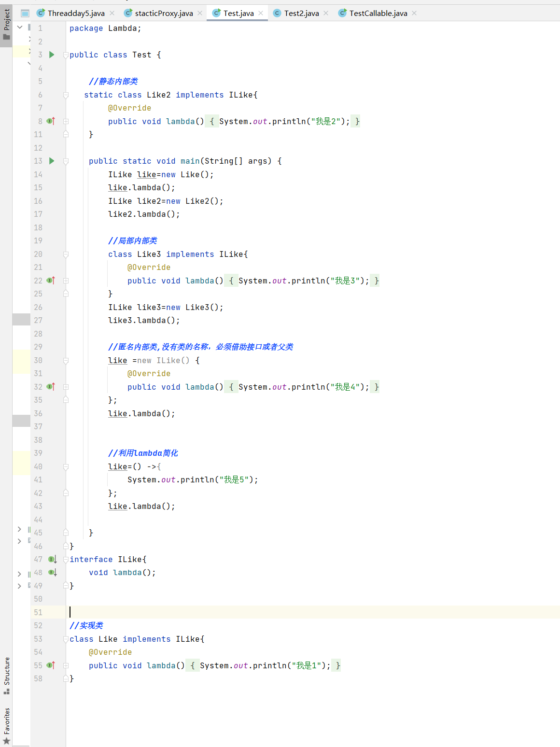Collapse anonymous class fold at line 30
The height and width of the screenshot is (747, 560).
point(66,361)
